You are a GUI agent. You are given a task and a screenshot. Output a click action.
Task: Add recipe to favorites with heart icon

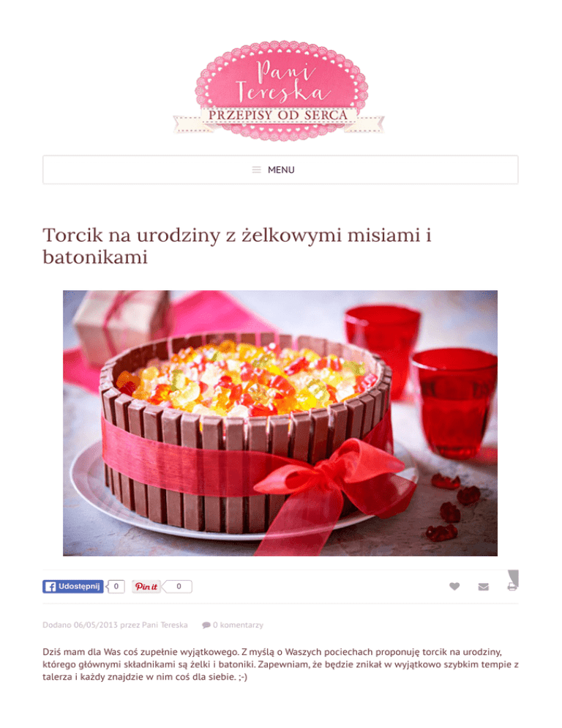click(x=454, y=587)
